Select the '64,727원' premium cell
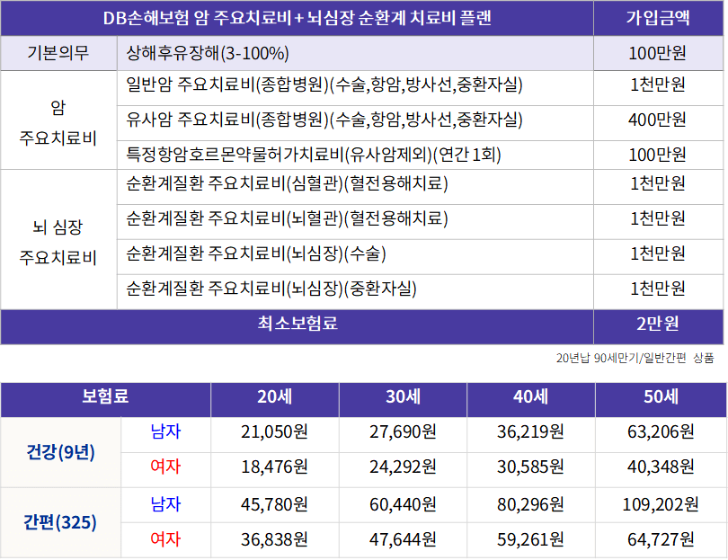 point(661,539)
